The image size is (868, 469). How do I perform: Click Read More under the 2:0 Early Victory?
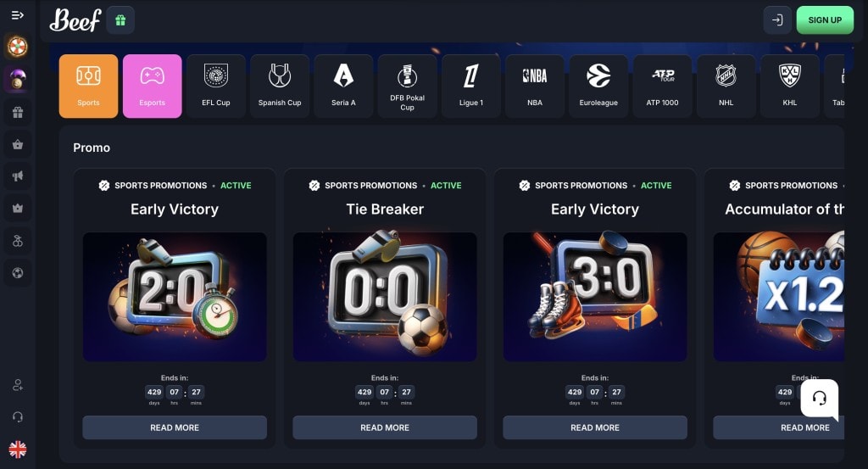pyautogui.click(x=175, y=427)
